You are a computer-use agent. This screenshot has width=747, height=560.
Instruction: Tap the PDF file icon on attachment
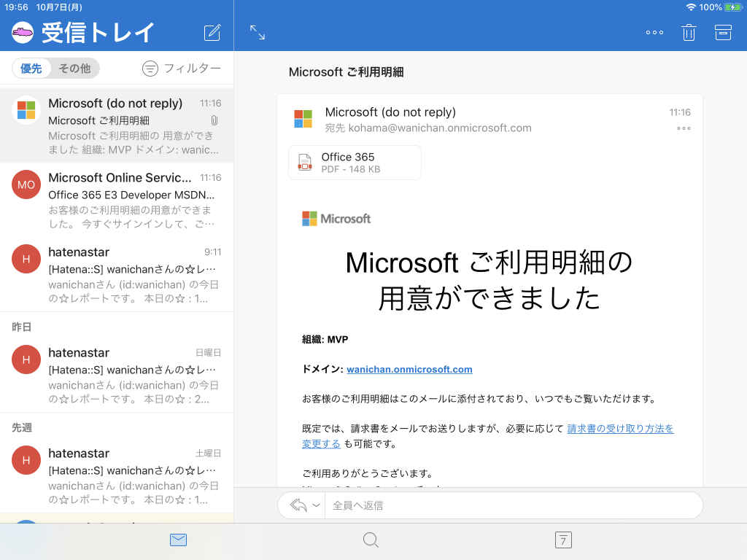pos(305,163)
